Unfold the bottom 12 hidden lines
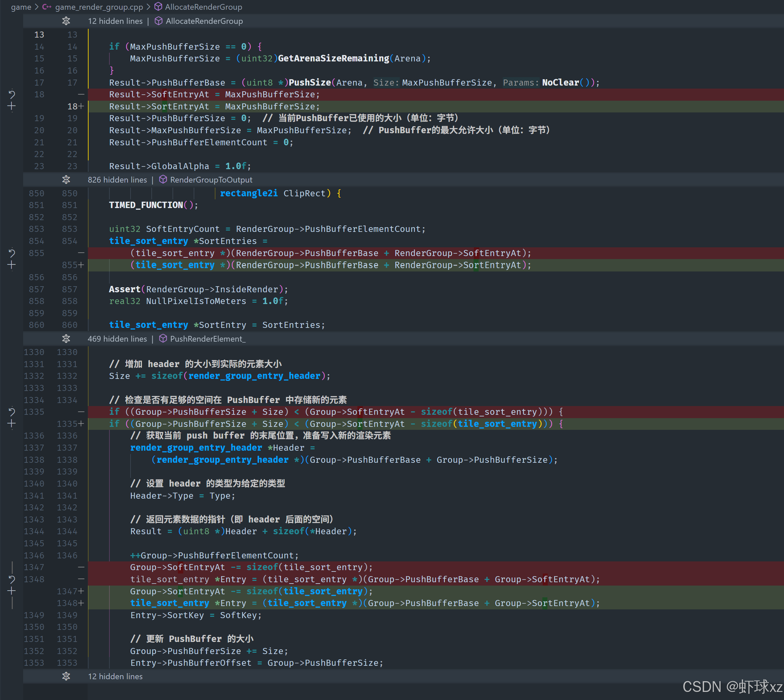Screen dimensions: 784x700 [x=66, y=676]
